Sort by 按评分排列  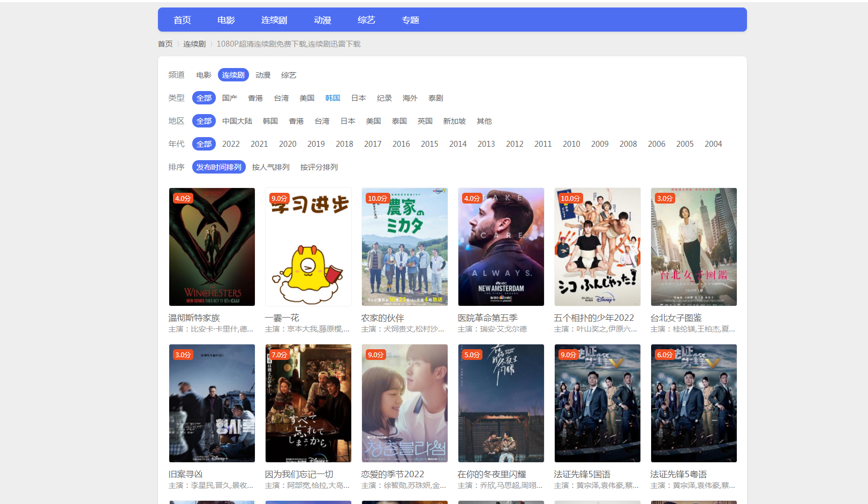[x=319, y=167]
